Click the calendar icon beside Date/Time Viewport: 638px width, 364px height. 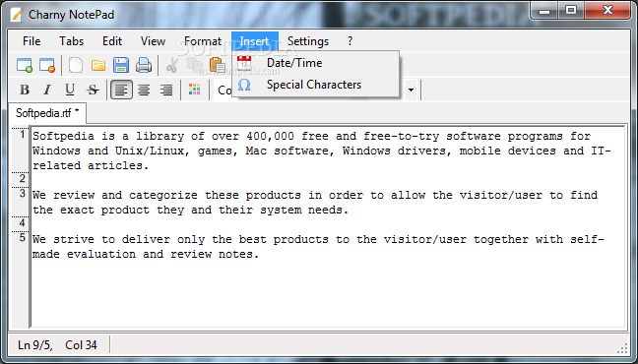click(x=244, y=63)
